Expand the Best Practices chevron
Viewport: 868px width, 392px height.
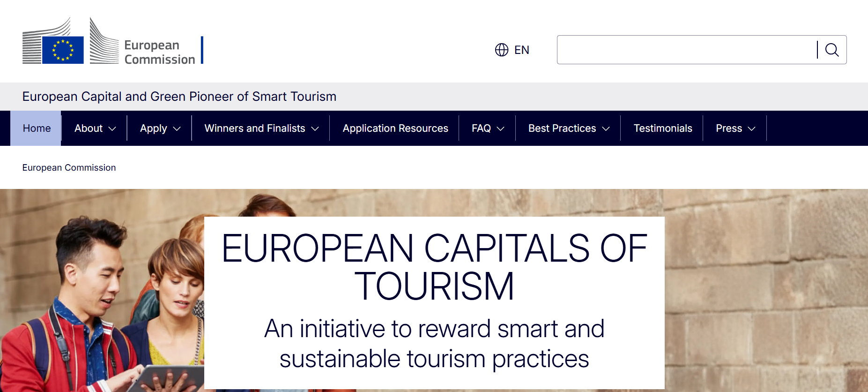(x=606, y=128)
